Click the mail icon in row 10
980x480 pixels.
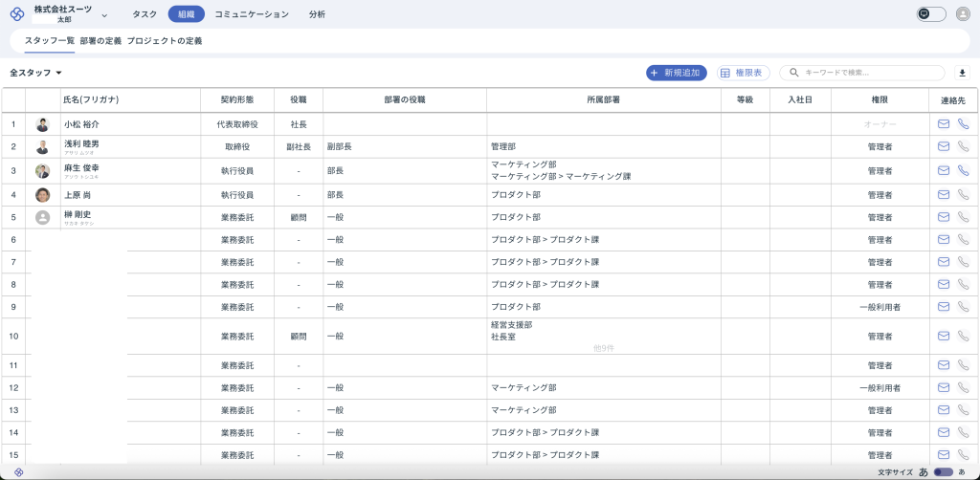943,336
